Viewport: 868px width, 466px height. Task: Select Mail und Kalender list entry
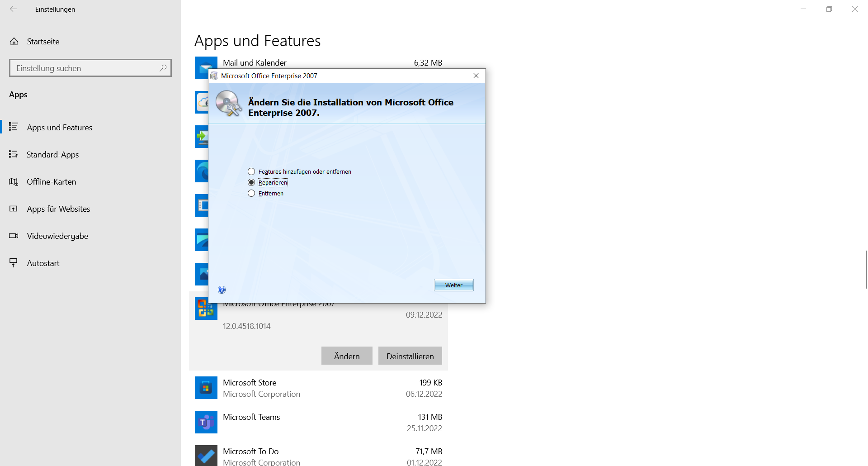click(318, 62)
